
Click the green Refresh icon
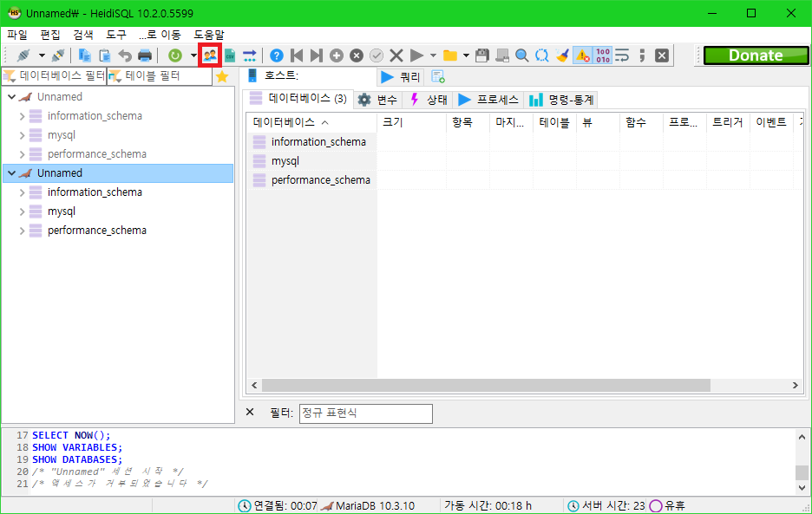[175, 55]
